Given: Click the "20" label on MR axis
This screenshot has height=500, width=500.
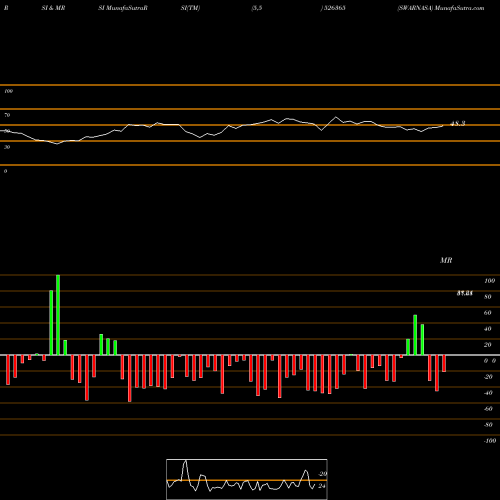Looking at the screenshot, I should pyautogui.click(x=488, y=345).
